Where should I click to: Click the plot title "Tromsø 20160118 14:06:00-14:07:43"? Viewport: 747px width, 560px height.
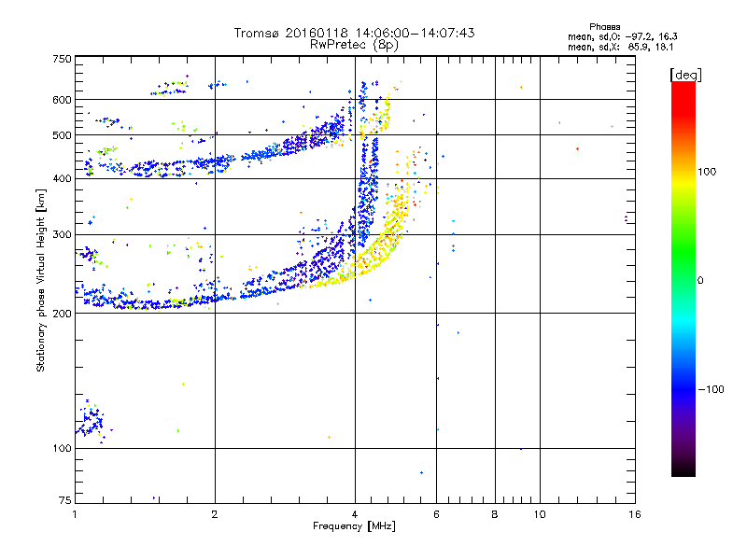click(354, 33)
